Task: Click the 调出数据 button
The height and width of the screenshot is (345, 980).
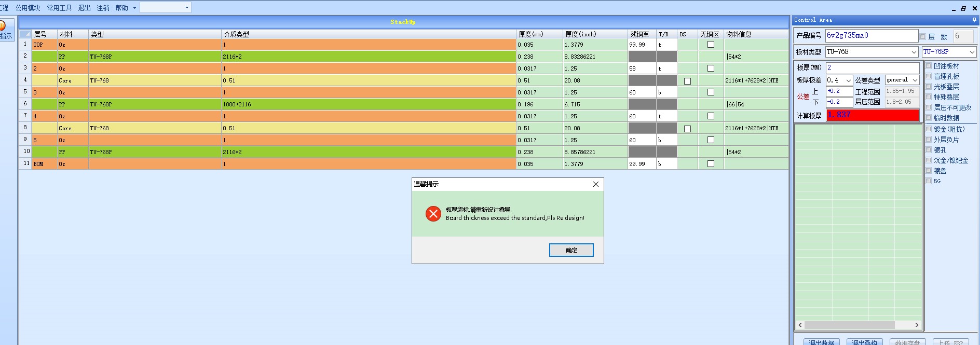Action: pyautogui.click(x=821, y=342)
